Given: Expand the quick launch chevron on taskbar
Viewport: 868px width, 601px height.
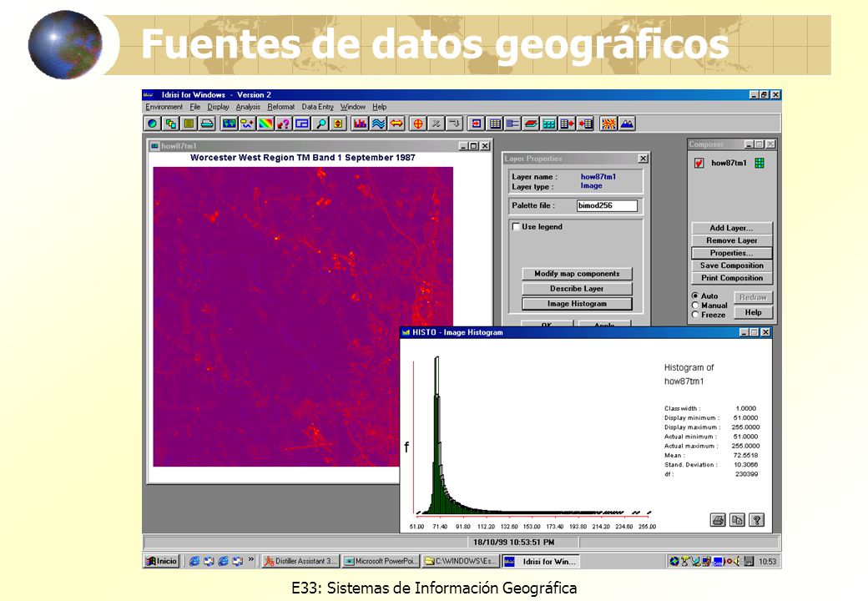Looking at the screenshot, I should pyautogui.click(x=250, y=559).
